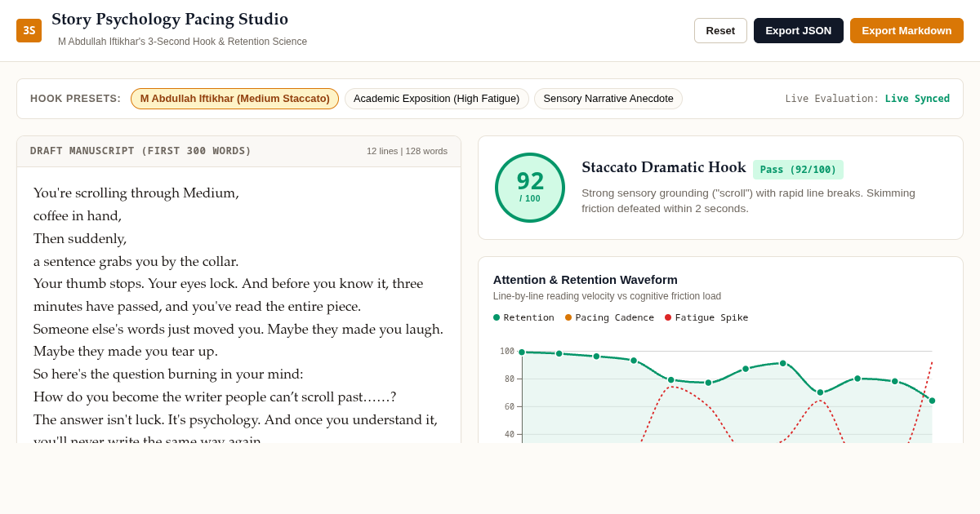Click the Live Synced status text
This screenshot has width=980, height=514.
pos(917,99)
